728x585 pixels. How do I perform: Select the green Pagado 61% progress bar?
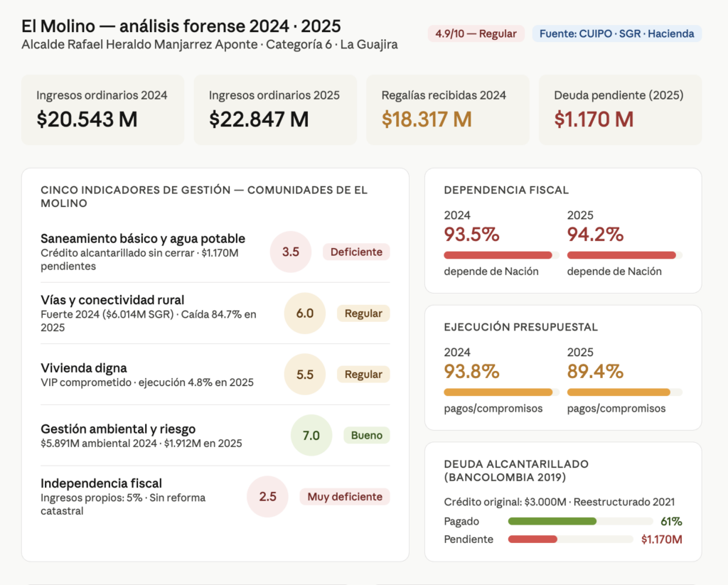click(x=552, y=521)
